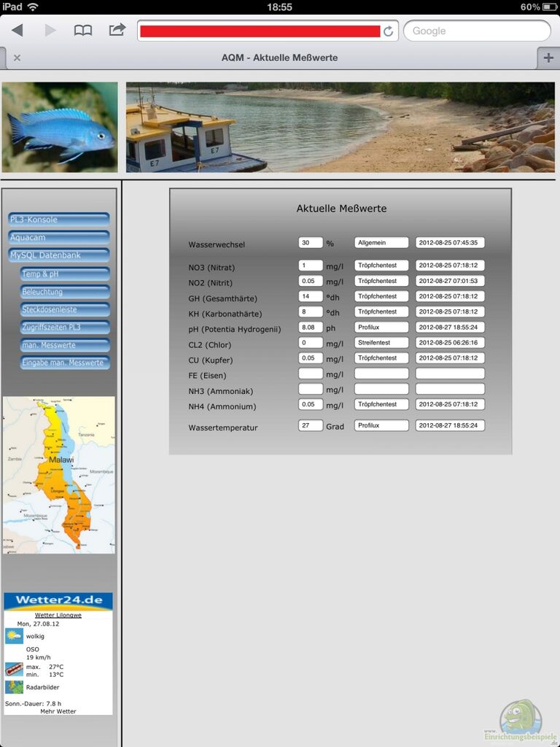This screenshot has width=560, height=747.
Task: Click the Wetter Lilongwe link
Action: point(58,615)
